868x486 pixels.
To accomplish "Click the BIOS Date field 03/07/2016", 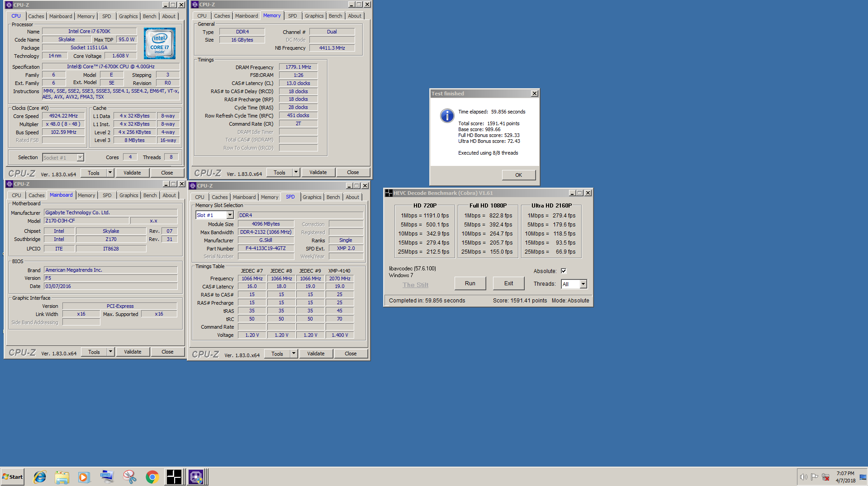I will point(110,286).
